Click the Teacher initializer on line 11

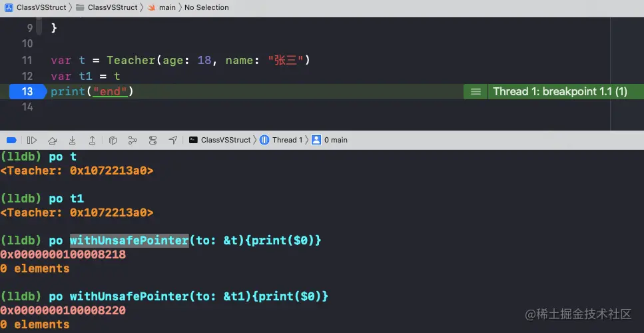[131, 61]
